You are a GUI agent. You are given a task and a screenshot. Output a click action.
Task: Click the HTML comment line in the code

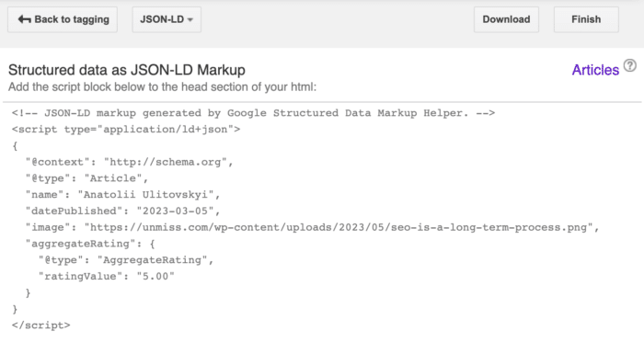(253, 113)
